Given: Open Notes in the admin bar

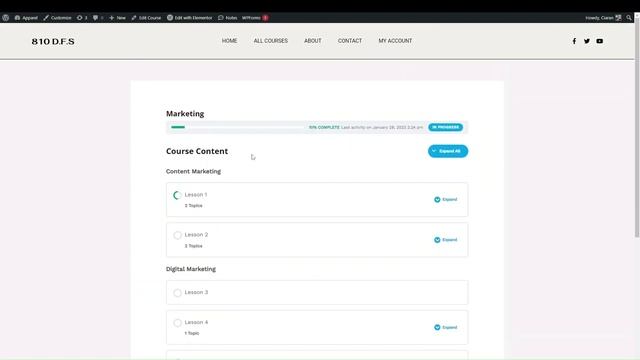Looking at the screenshot, I should (227, 18).
